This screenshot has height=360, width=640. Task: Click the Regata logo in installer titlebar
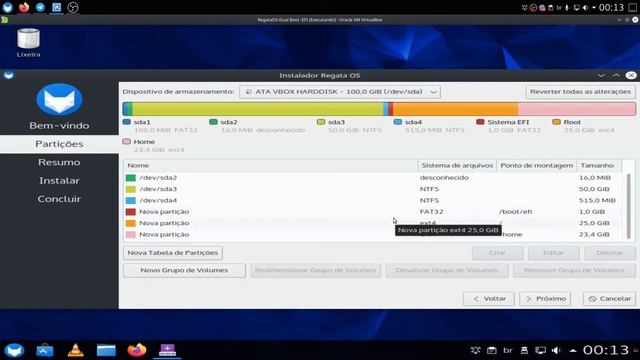click(8, 76)
